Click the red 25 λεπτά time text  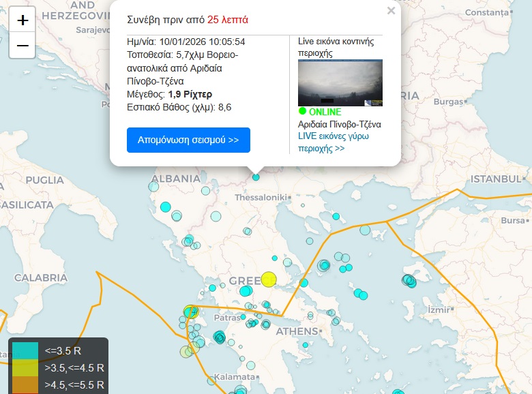228,20
